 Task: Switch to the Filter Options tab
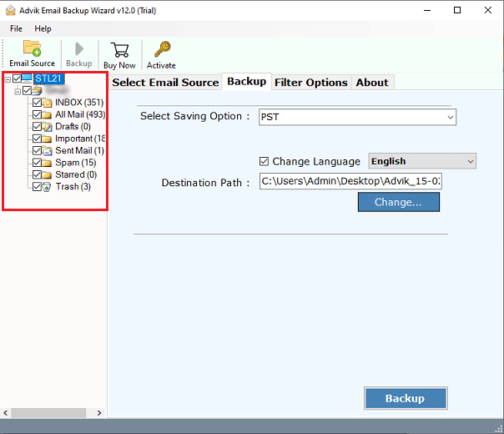tap(310, 82)
